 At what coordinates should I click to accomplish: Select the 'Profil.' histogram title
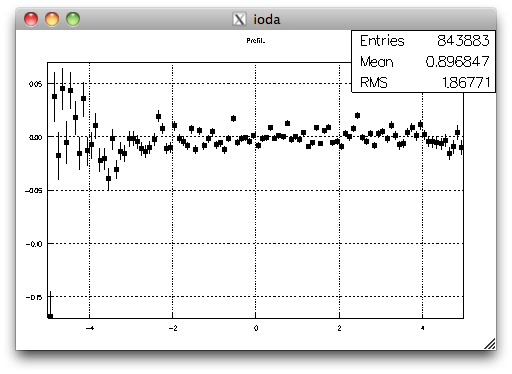256,41
